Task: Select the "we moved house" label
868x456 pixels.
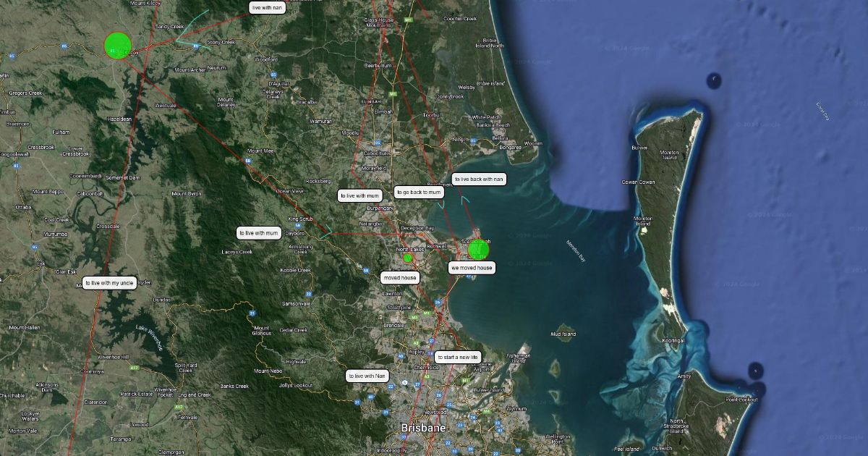Action: click(472, 268)
